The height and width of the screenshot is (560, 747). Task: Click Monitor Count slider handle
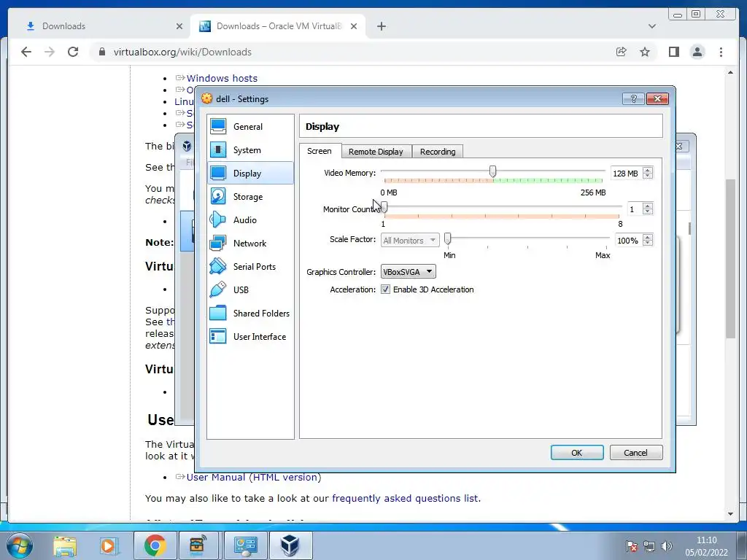pyautogui.click(x=384, y=207)
